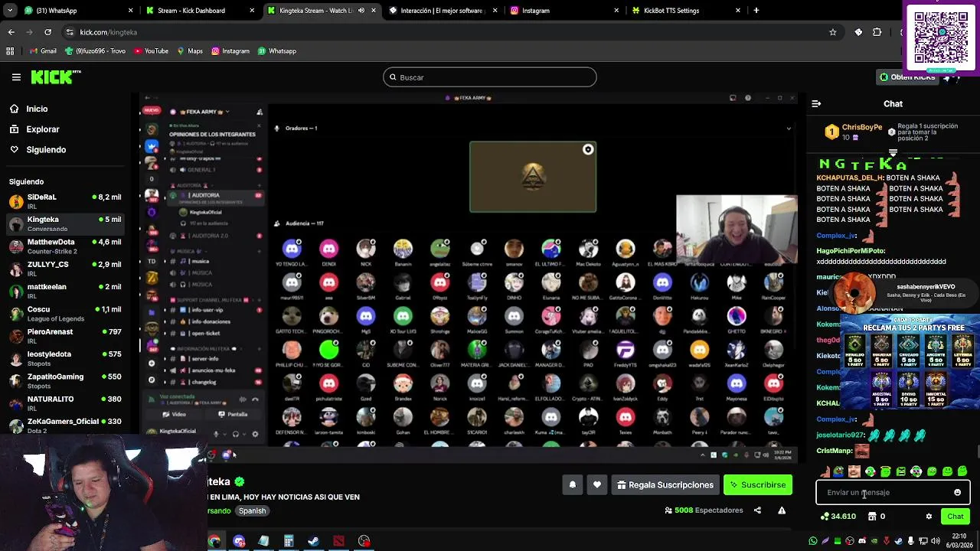Click the Obtén Kicks button
The height and width of the screenshot is (551, 980).
(x=906, y=77)
